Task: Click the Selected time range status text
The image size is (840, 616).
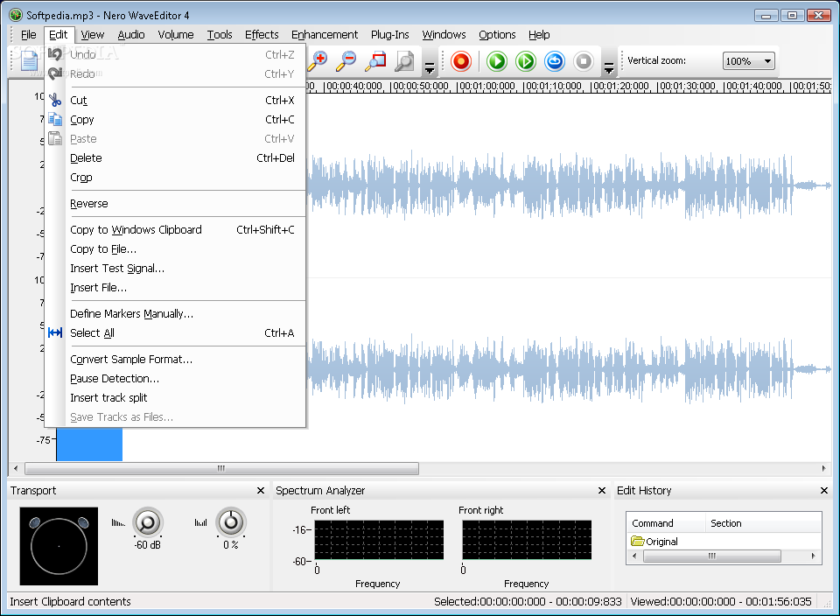Action: [528, 601]
